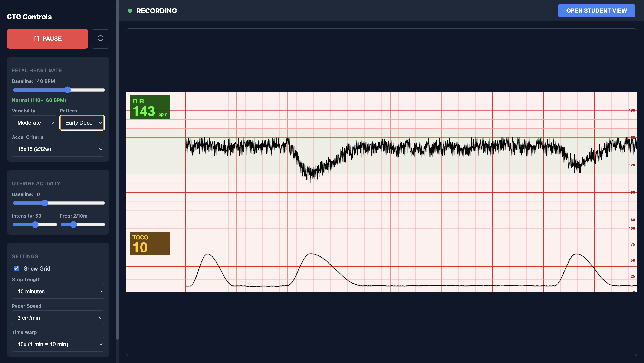Click the FETAL HEART RATE section title
This screenshot has height=363, width=644.
click(37, 71)
